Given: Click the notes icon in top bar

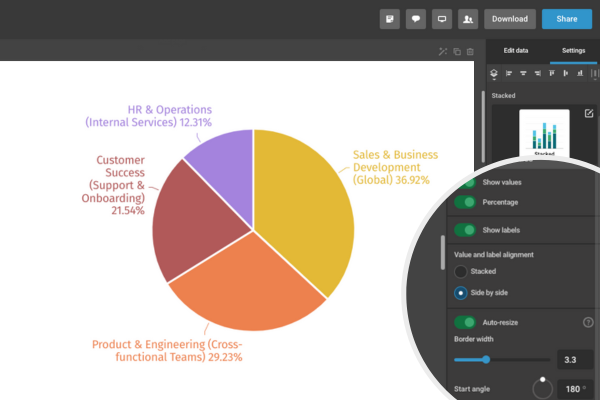Looking at the screenshot, I should pos(390,19).
